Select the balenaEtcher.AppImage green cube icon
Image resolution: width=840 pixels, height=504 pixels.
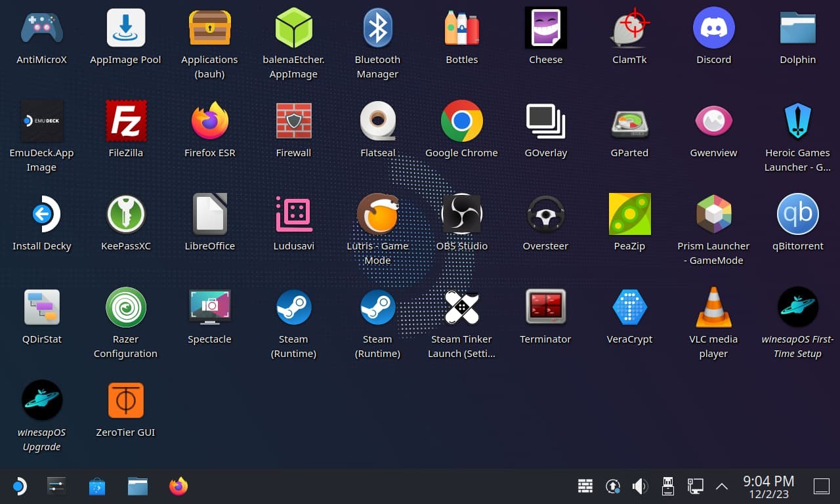tap(293, 28)
